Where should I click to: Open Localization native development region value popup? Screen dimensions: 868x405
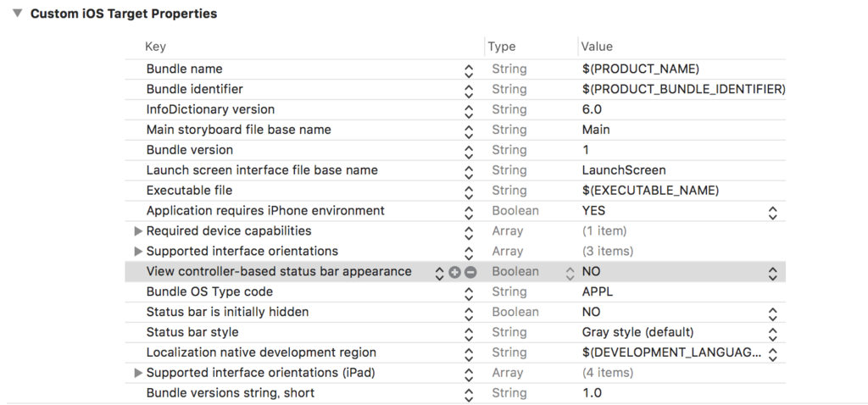click(x=772, y=353)
